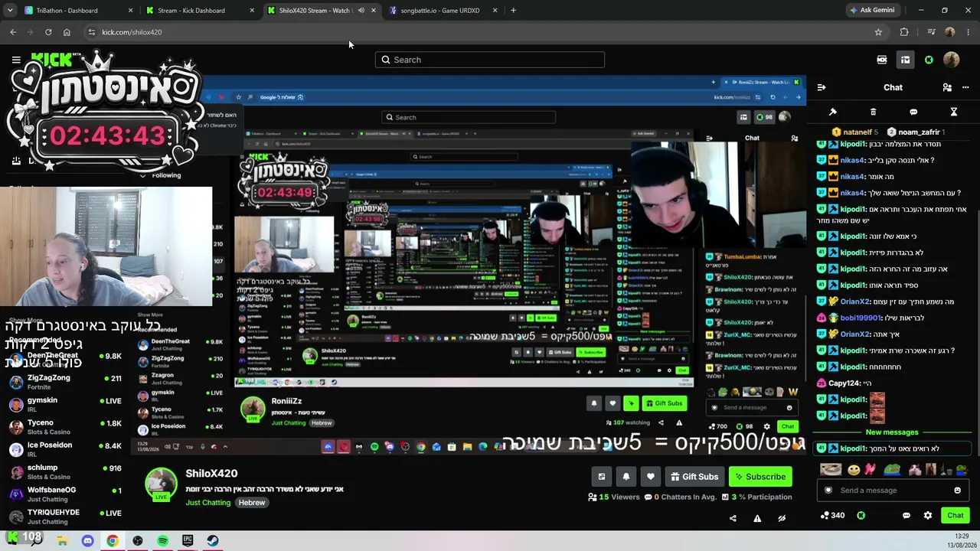Open Ice Poseidon channel from sidebar

click(x=64, y=449)
